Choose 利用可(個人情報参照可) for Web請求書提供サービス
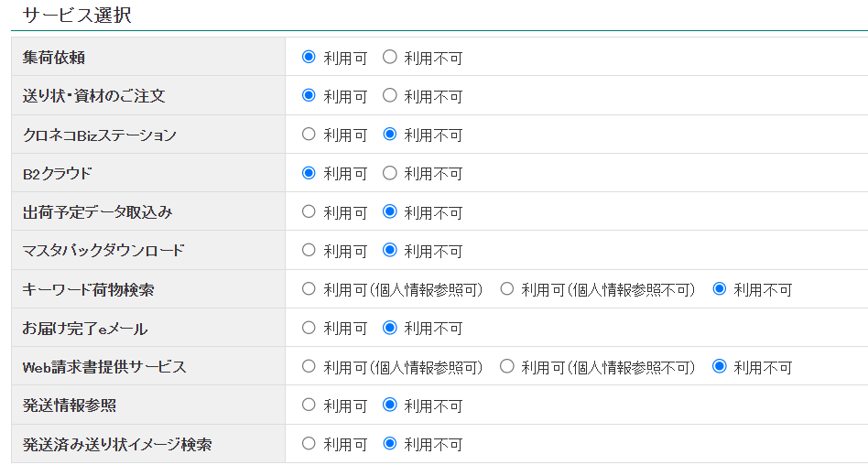 (309, 366)
